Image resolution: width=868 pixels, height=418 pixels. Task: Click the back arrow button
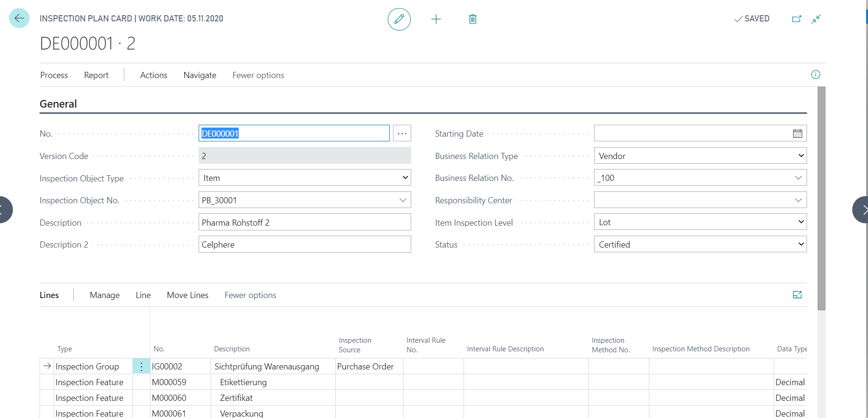19,19
